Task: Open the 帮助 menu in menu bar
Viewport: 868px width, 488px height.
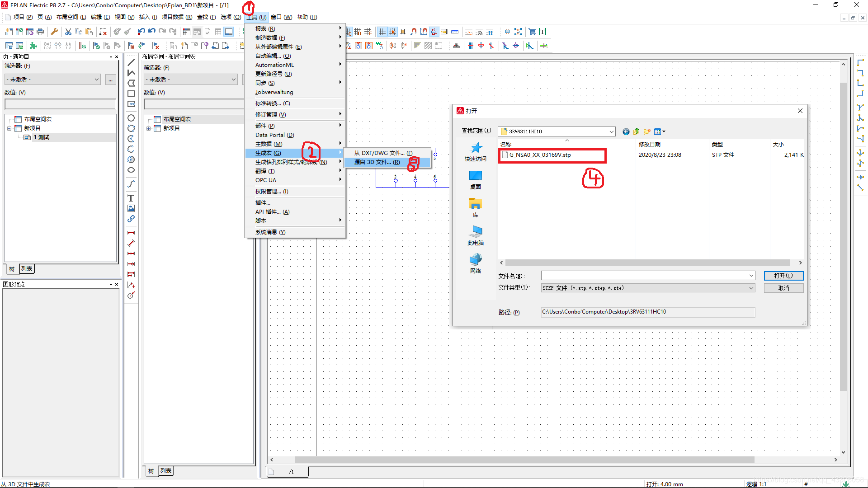Action: tap(307, 17)
